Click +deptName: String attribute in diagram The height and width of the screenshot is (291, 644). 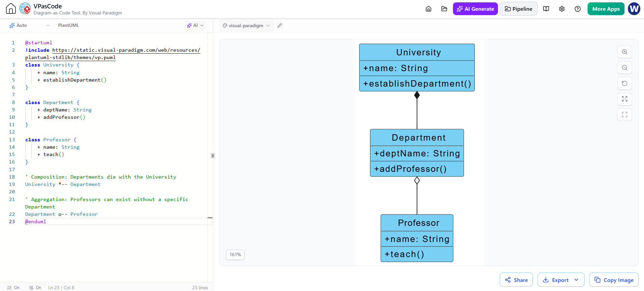pyautogui.click(x=417, y=153)
